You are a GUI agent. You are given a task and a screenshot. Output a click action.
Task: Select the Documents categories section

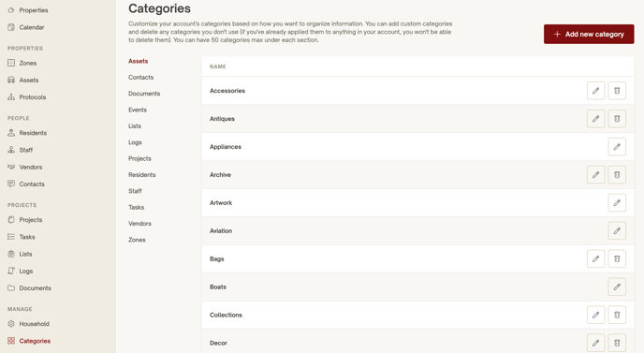(144, 94)
